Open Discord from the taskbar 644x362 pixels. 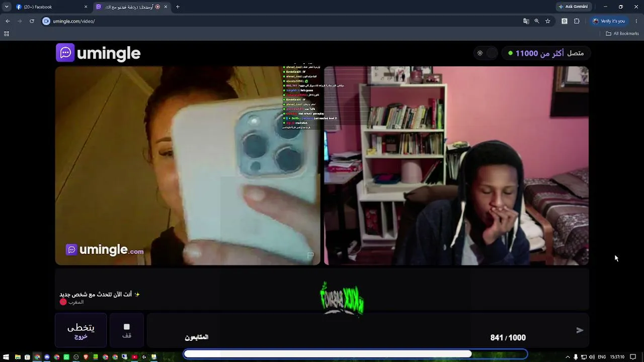coord(47,357)
